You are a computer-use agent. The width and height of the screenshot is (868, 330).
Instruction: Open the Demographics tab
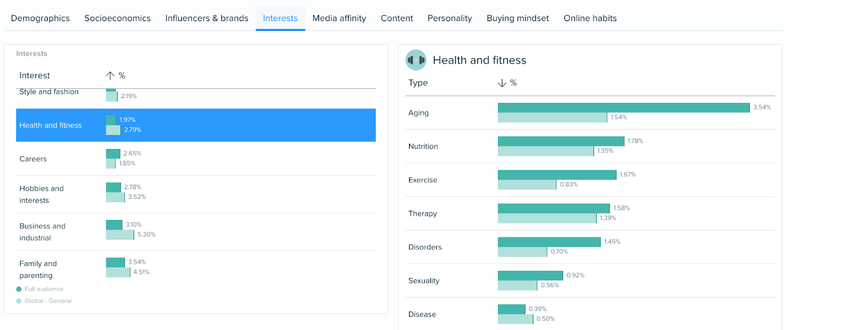(40, 18)
